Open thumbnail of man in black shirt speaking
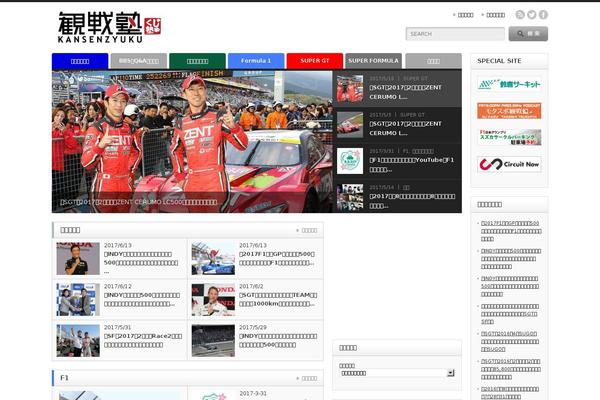The image size is (600, 400). [x=78, y=258]
